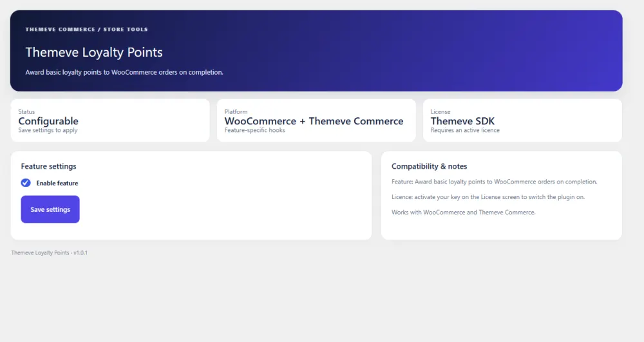This screenshot has width=644, height=342.
Task: Click the 'License' card label
Action: (x=440, y=111)
